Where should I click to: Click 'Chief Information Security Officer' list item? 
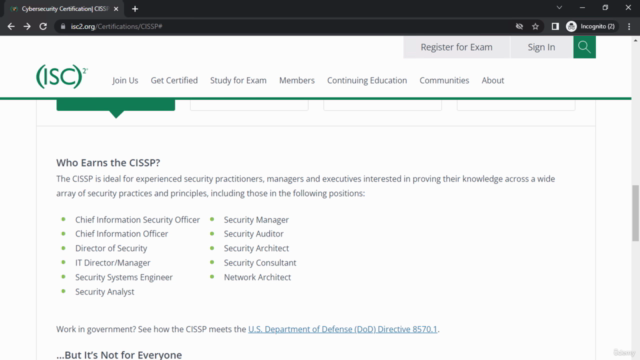[138, 220]
